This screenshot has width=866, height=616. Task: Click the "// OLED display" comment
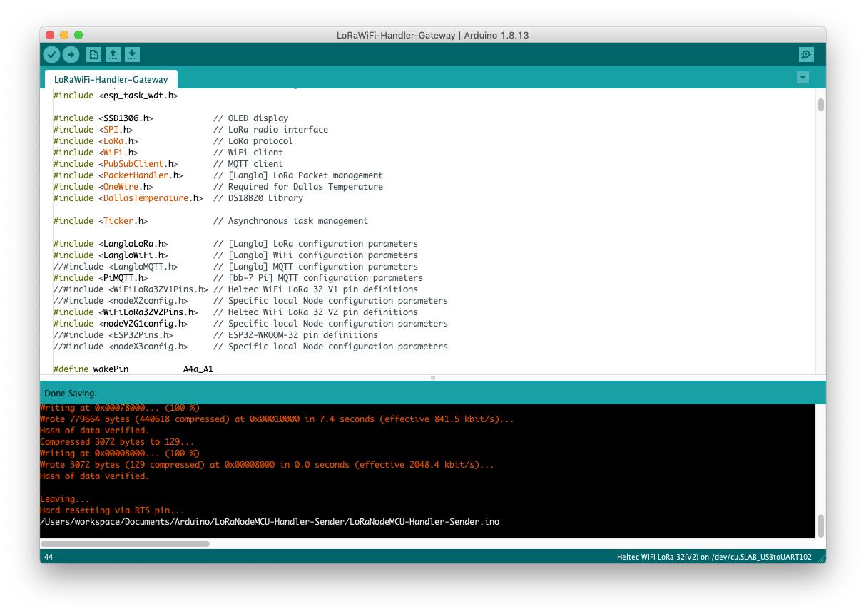click(x=251, y=118)
